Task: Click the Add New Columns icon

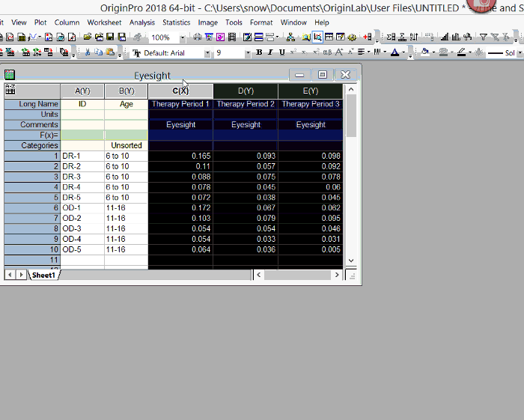Action: (x=368, y=37)
